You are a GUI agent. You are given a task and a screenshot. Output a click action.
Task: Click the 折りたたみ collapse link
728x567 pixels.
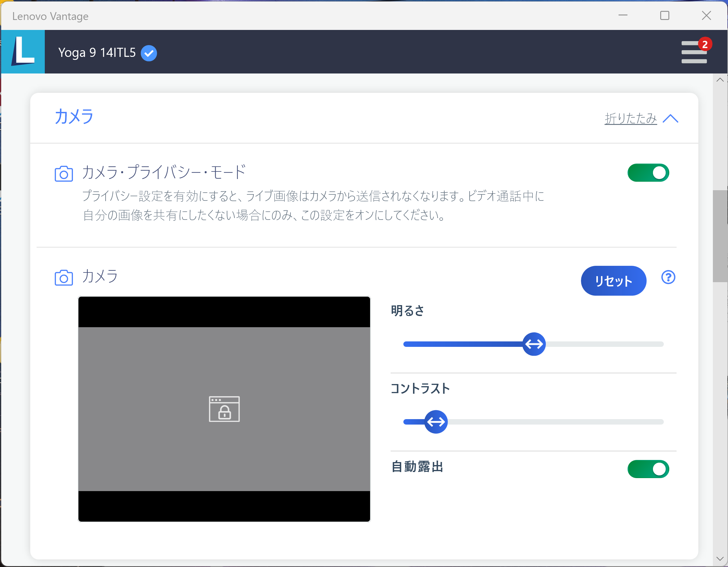(x=630, y=119)
